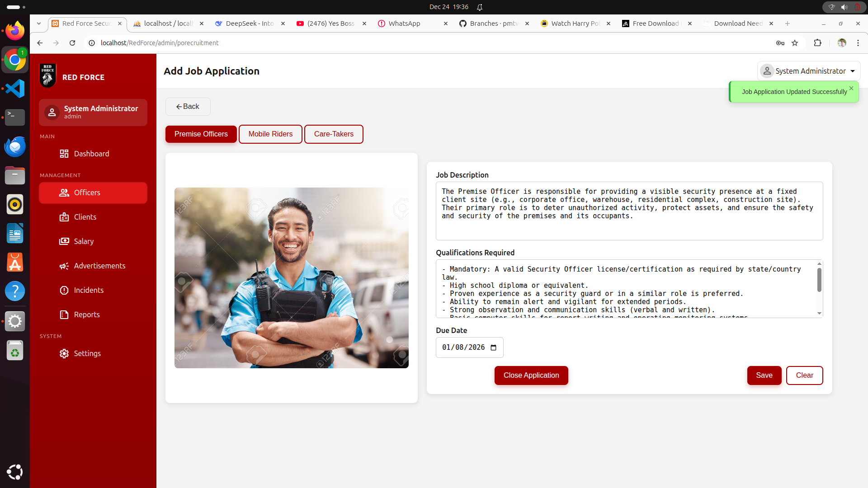Switch to the Mobile Riders tab
This screenshot has height=488, width=868.
(x=270, y=134)
